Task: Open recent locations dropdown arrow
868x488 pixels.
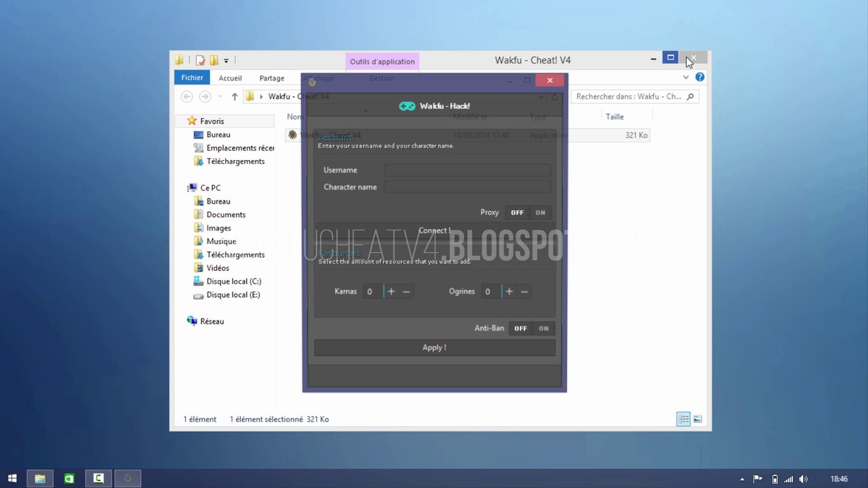Action: point(220,97)
